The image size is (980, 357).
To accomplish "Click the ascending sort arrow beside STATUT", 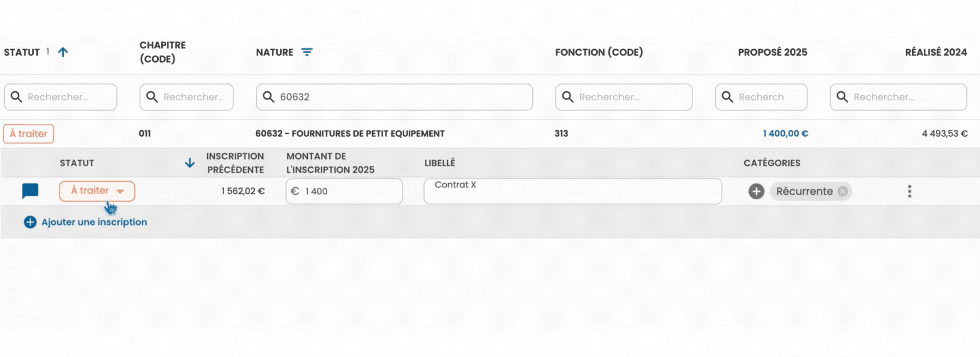I will click(63, 52).
